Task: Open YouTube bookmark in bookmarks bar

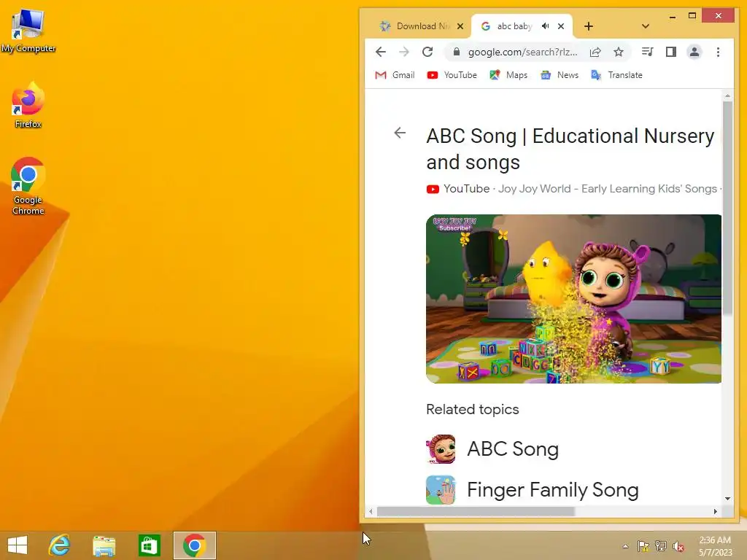Action: [x=452, y=75]
